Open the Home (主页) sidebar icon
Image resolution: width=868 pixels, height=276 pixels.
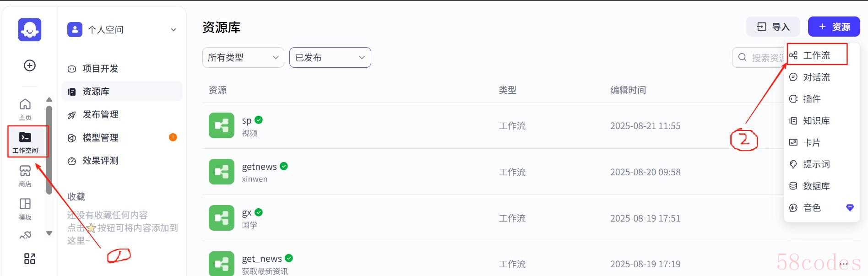25,109
